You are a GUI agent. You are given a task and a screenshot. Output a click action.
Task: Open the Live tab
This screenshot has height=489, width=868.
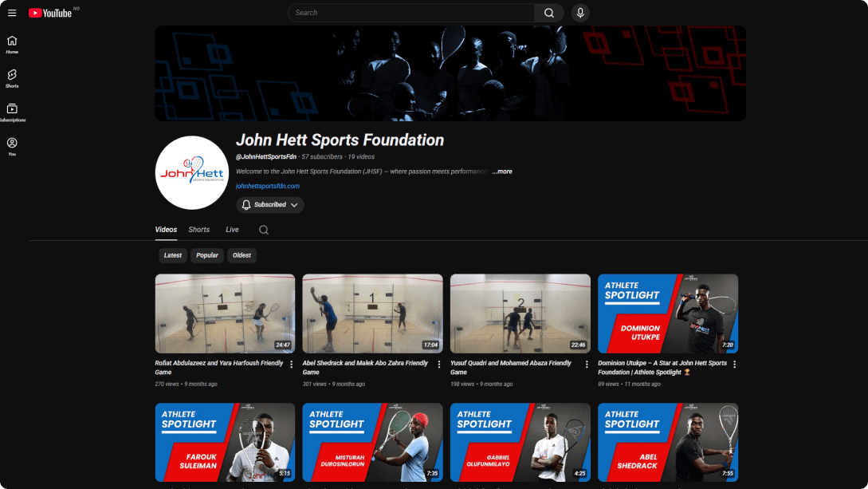(231, 229)
